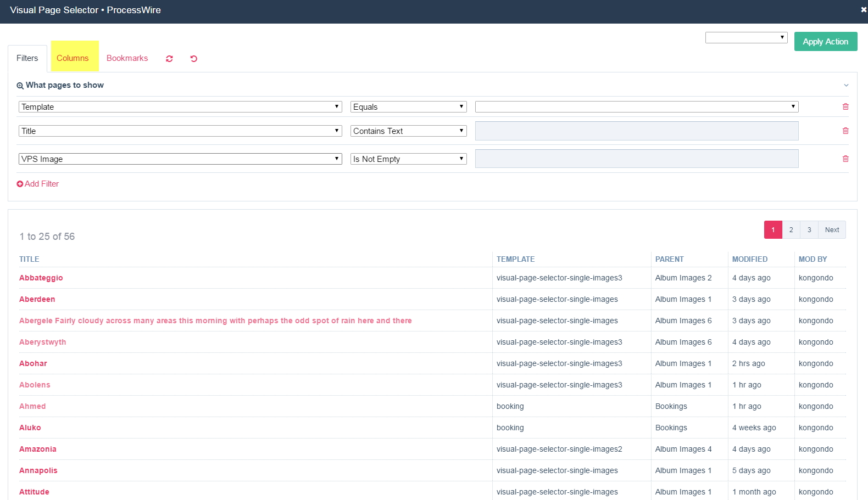
Task: Open the Amazonia page link
Action: (x=38, y=449)
